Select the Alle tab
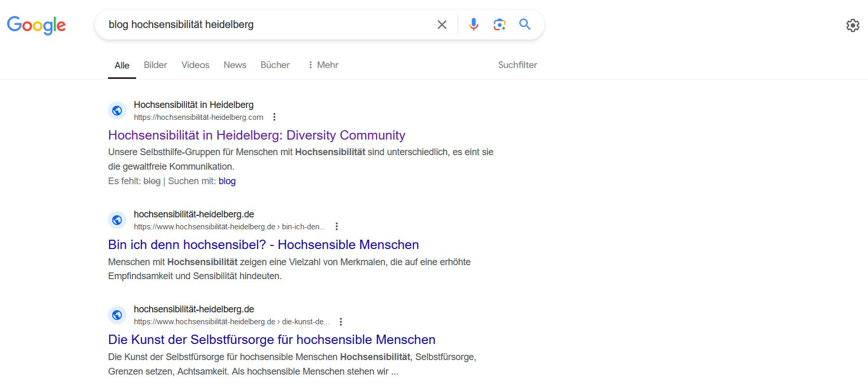Screen dimensions: 868x386 (122, 65)
